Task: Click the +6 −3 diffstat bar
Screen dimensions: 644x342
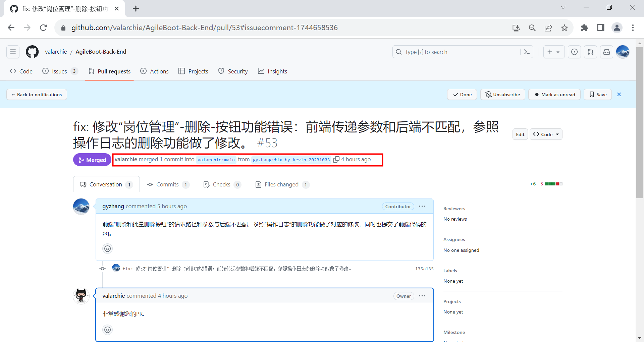Action: click(x=546, y=184)
